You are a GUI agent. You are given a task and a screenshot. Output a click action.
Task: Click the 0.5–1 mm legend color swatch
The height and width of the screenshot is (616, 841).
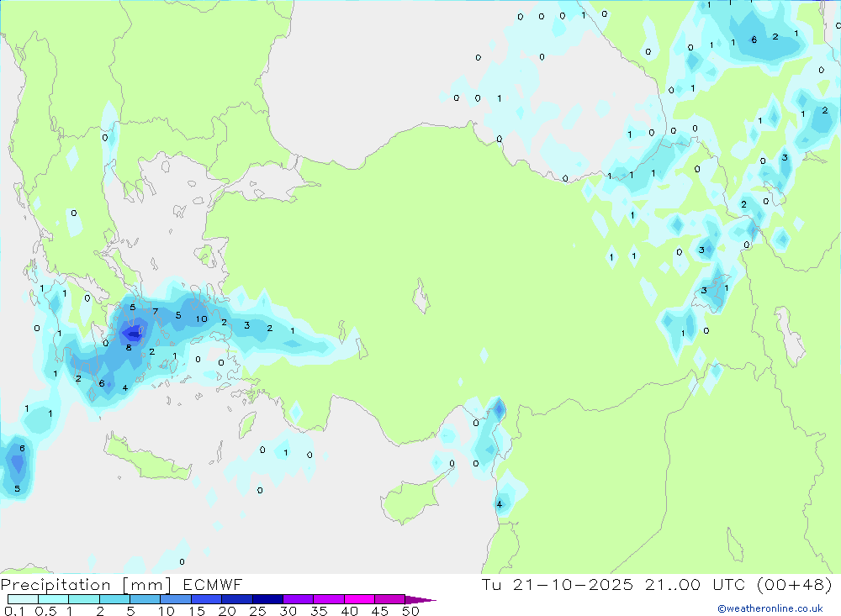point(54,599)
